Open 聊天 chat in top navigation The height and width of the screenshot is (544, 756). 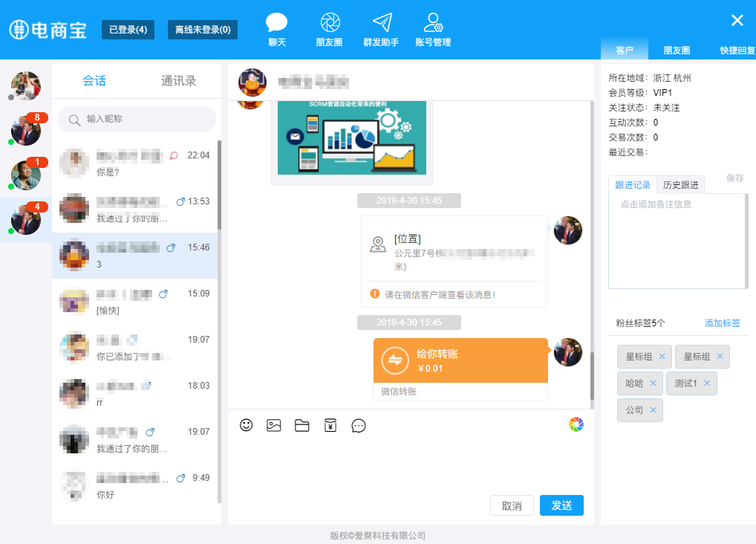pos(277,30)
